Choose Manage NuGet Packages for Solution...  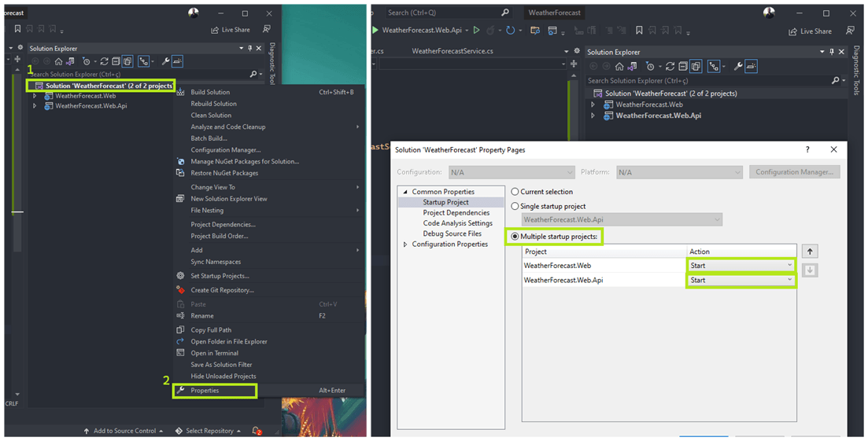269,161
